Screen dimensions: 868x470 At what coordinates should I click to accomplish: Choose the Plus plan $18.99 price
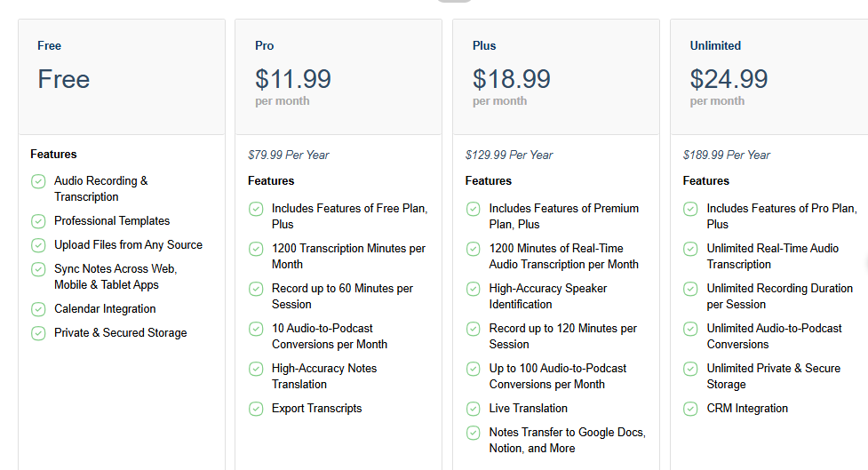coord(511,79)
